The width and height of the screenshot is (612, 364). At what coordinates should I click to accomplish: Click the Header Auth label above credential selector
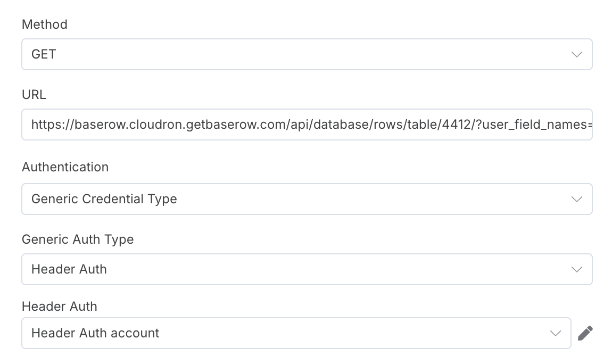coord(59,306)
